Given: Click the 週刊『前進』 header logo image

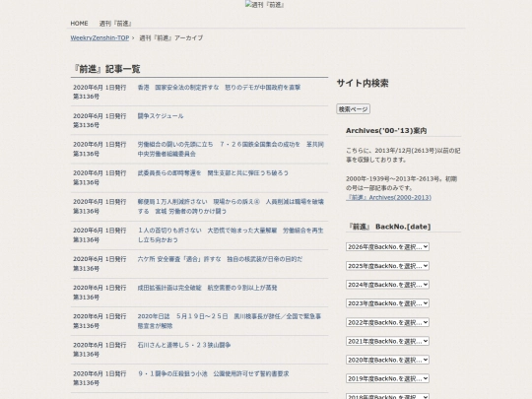Looking at the screenshot, I should (265, 5).
